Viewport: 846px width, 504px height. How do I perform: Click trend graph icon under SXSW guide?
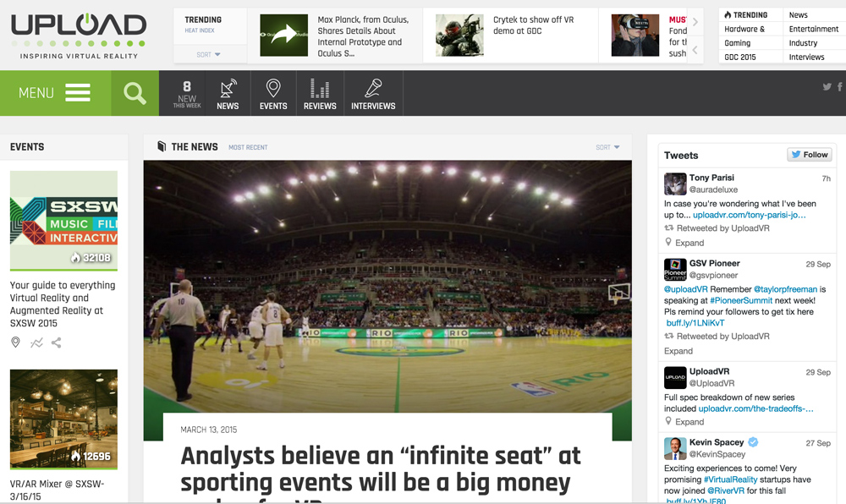36,342
